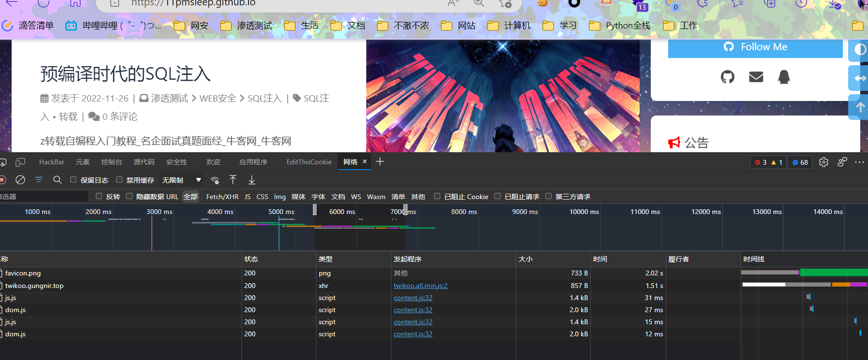This screenshot has height=360, width=868.
Task: Click the network filter text input
Action: (44, 197)
